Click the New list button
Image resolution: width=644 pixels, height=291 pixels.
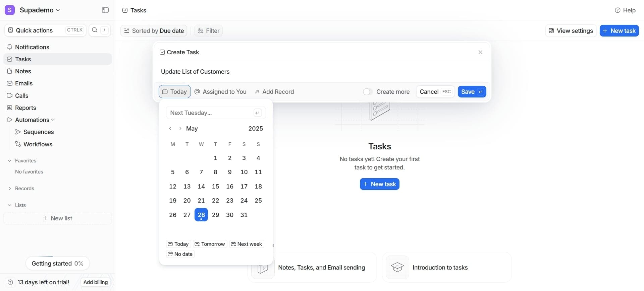[x=58, y=218]
